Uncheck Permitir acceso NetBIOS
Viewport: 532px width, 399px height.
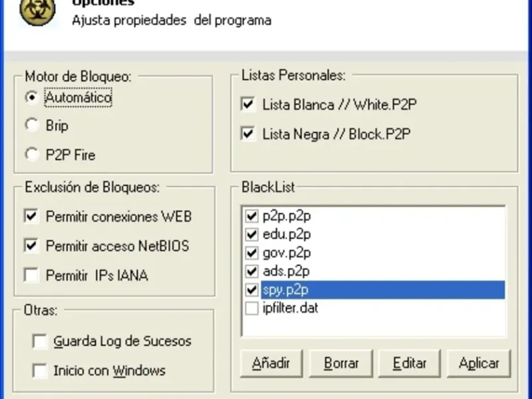[31, 245]
